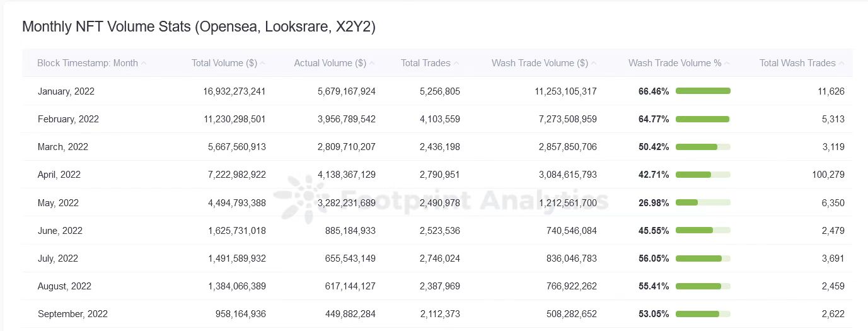Click April's total wash trades value 100,279
This screenshot has height=331, width=868.
pos(828,175)
